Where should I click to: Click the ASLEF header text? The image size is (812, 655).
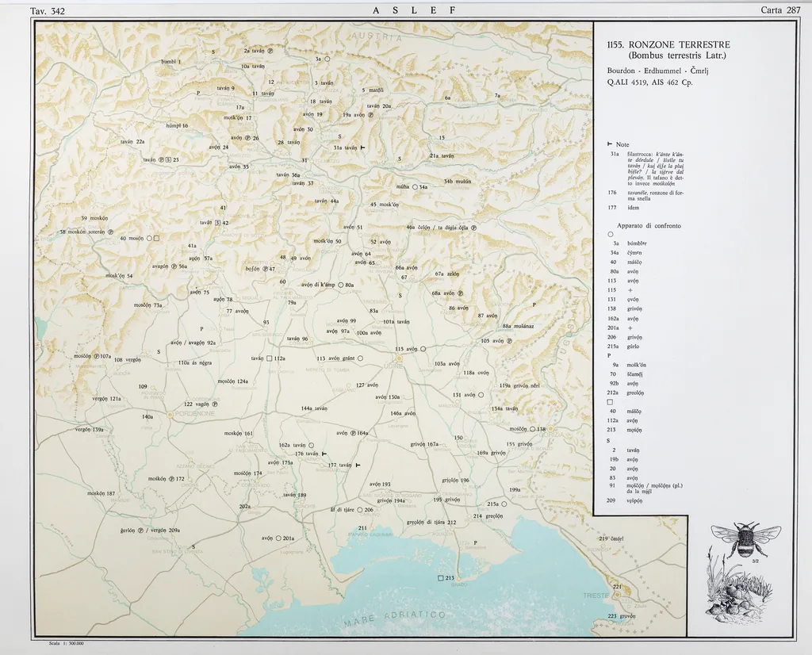click(414, 10)
